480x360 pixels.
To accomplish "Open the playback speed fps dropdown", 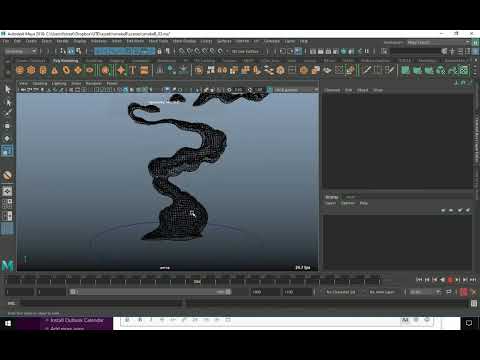I will click(425, 292).
